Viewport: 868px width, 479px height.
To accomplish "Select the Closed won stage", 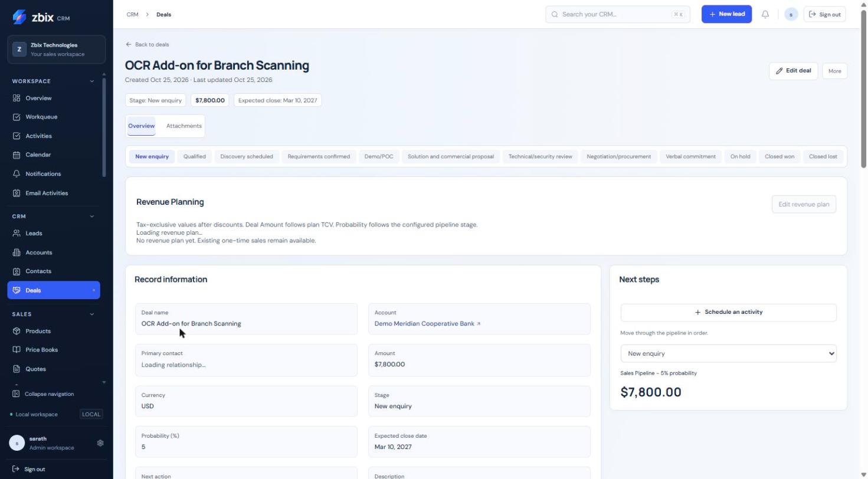I will click(x=779, y=156).
